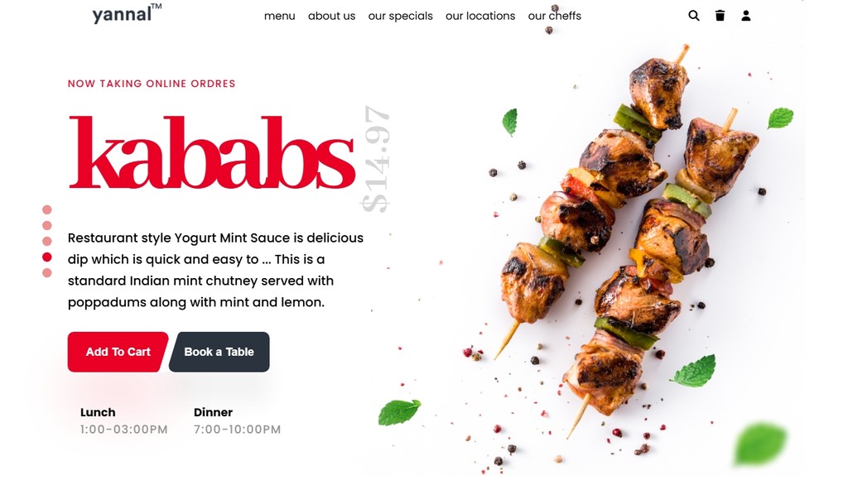Click the kababs headline title
Screen dimensions: 848x504
pos(212,152)
